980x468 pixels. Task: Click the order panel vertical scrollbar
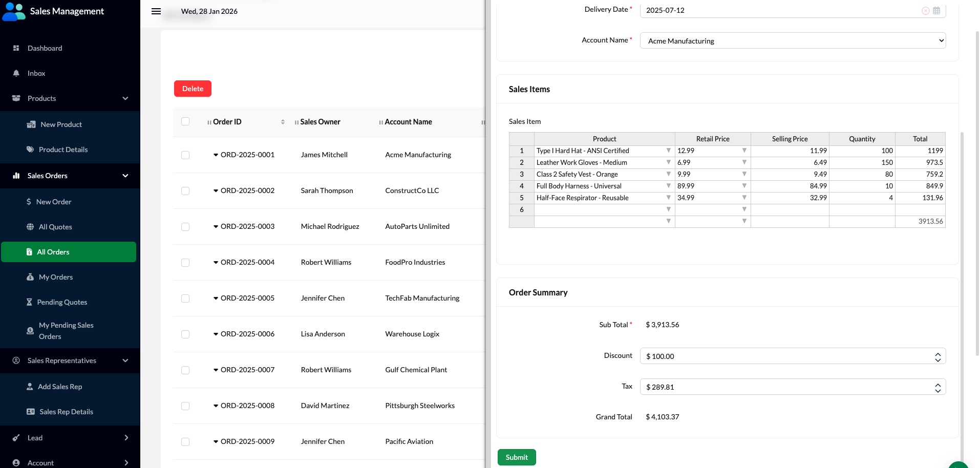977,194
